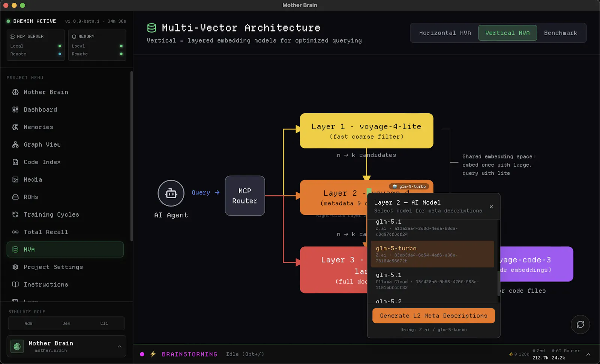This screenshot has height=364, width=600.
Task: Open the Code Index file icon
Action: click(x=15, y=162)
